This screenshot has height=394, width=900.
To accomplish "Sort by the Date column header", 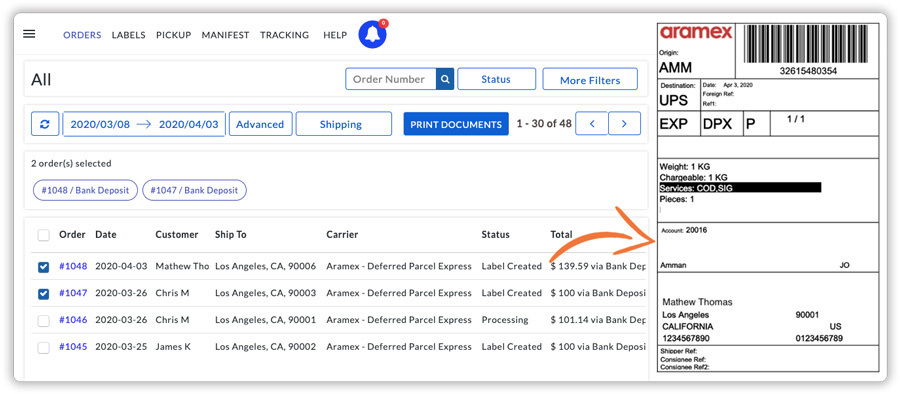I will coord(106,234).
